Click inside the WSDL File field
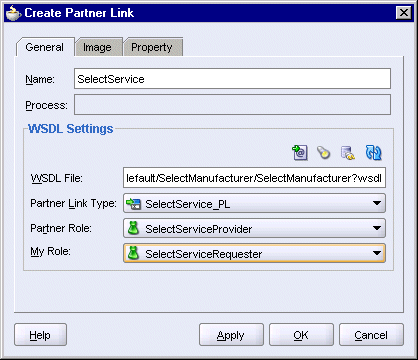The width and height of the screenshot is (418, 360). coord(254,178)
